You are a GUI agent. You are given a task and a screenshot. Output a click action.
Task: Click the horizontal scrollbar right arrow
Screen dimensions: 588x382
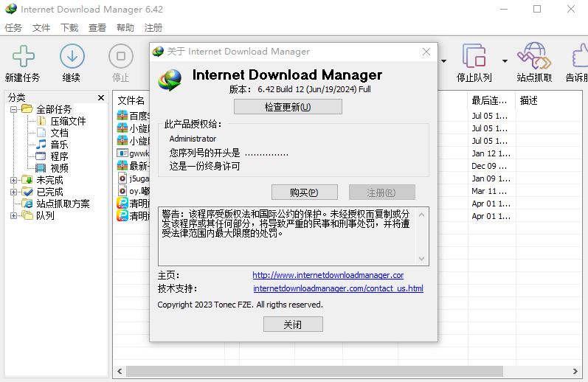pos(575,372)
